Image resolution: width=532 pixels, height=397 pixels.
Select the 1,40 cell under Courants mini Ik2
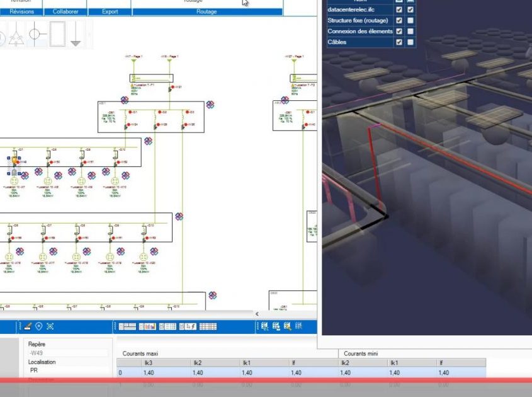[x=363, y=372]
